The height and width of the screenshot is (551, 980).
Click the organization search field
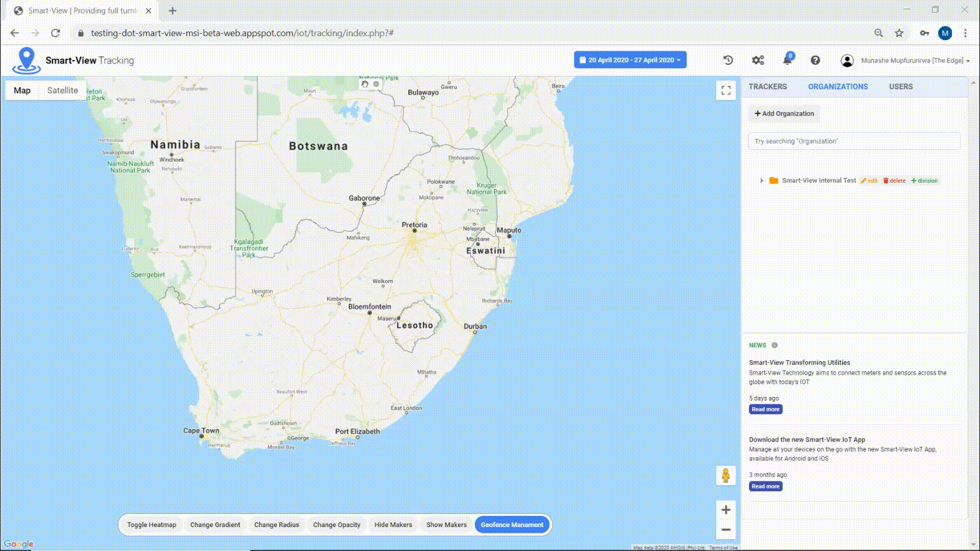click(x=854, y=141)
